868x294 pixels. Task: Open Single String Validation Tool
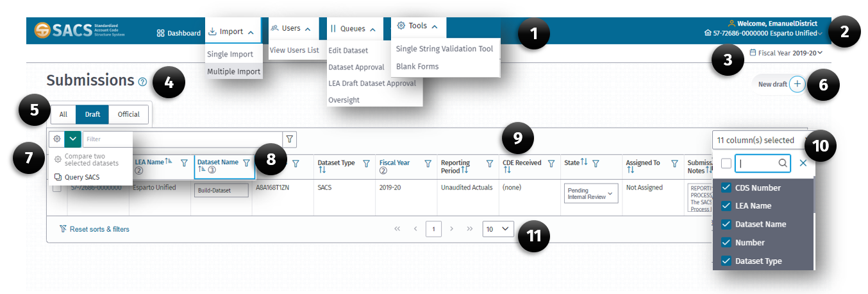coord(444,49)
